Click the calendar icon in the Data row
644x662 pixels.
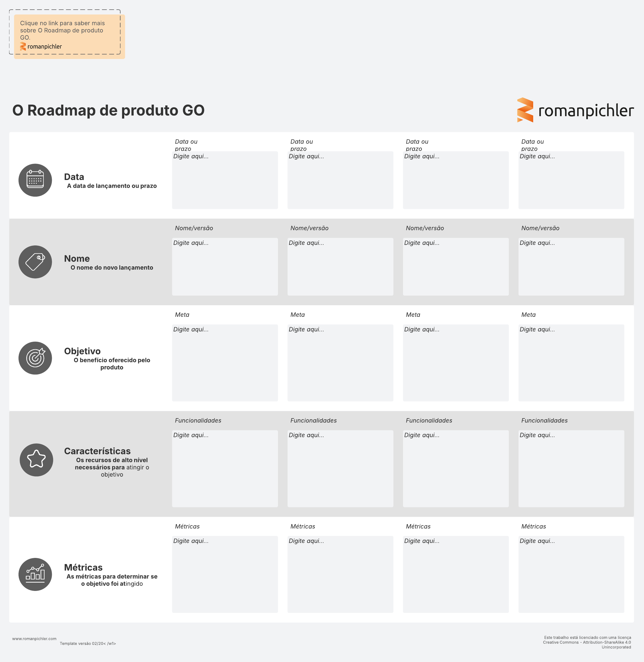click(x=35, y=180)
